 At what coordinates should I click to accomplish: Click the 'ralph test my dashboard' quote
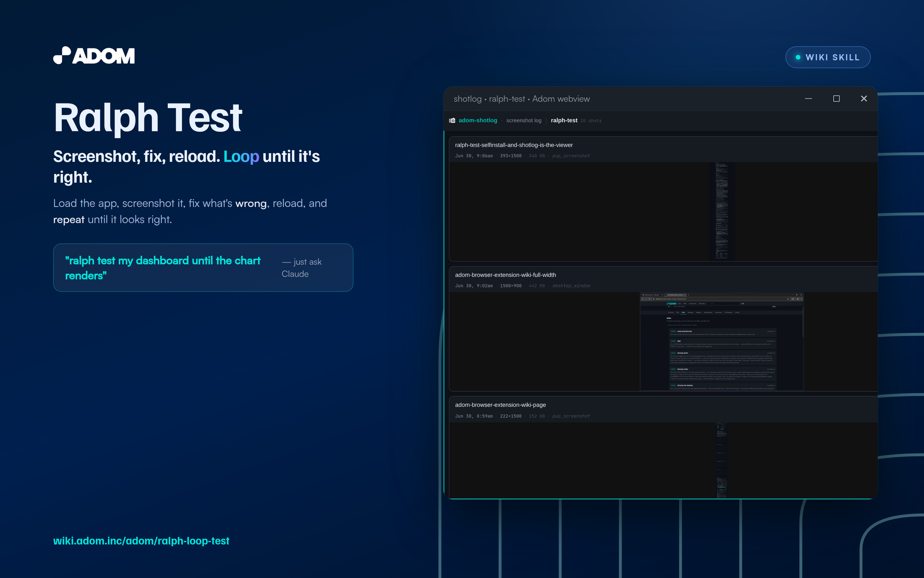point(163,268)
